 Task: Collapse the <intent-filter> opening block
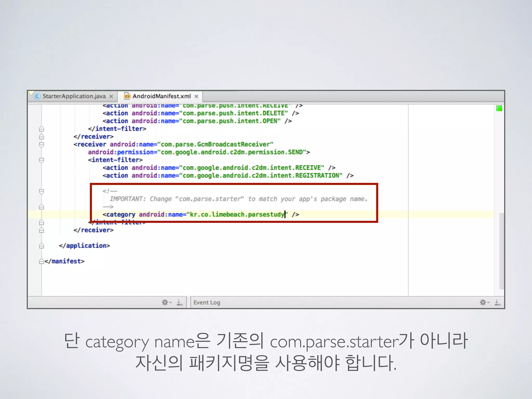click(42, 160)
